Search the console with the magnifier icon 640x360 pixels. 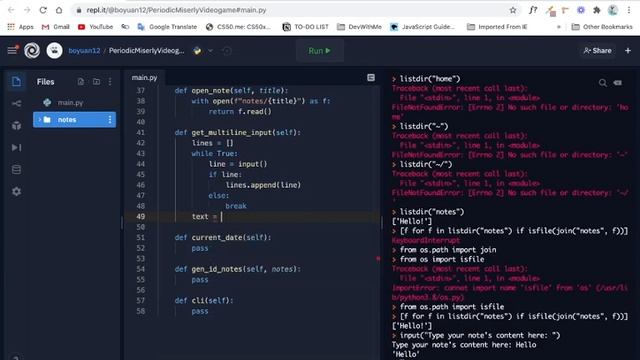click(602, 83)
